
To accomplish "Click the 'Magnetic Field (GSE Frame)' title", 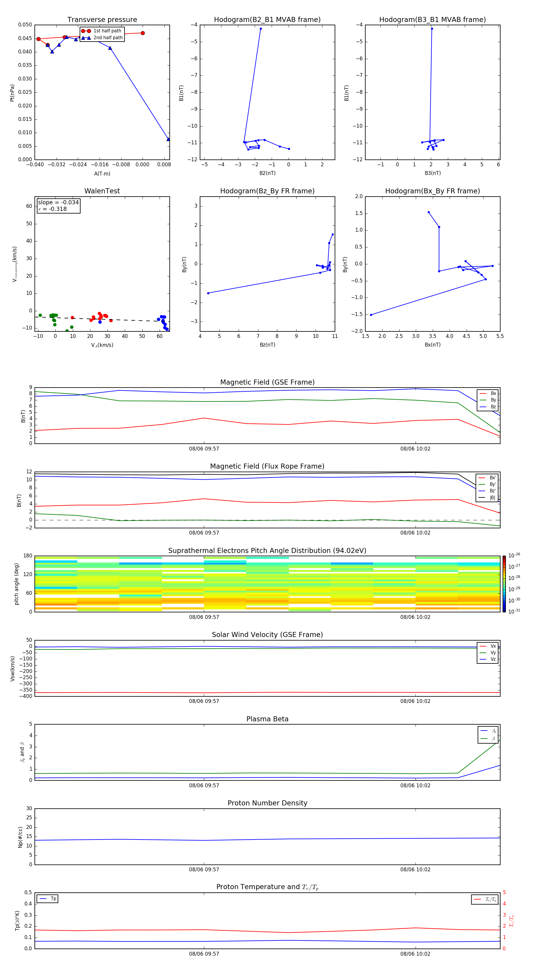I will pyautogui.click(x=267, y=382).
